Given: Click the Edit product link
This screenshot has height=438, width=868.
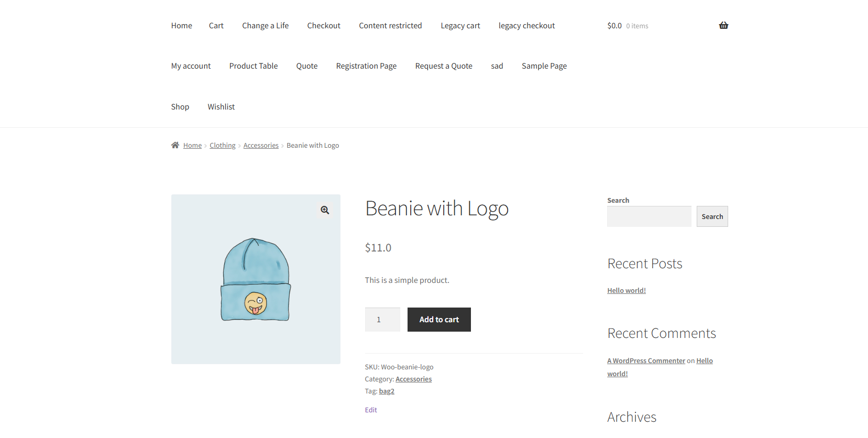Looking at the screenshot, I should (371, 410).
